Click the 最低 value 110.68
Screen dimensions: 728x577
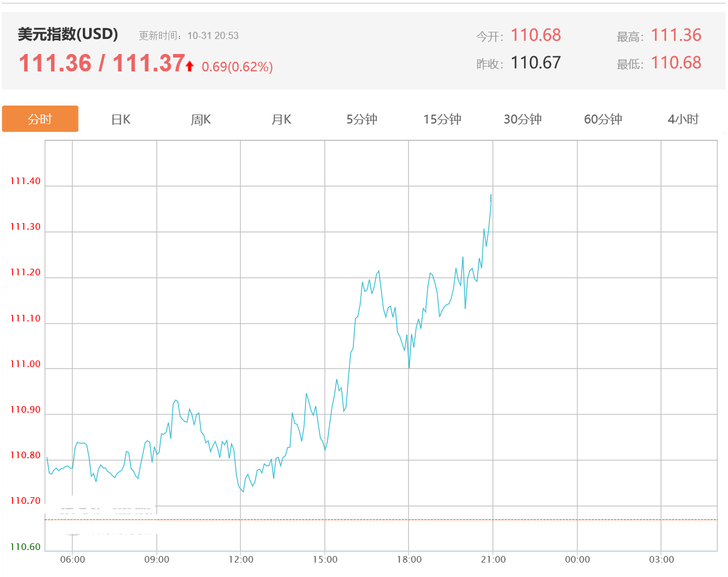coord(676,63)
